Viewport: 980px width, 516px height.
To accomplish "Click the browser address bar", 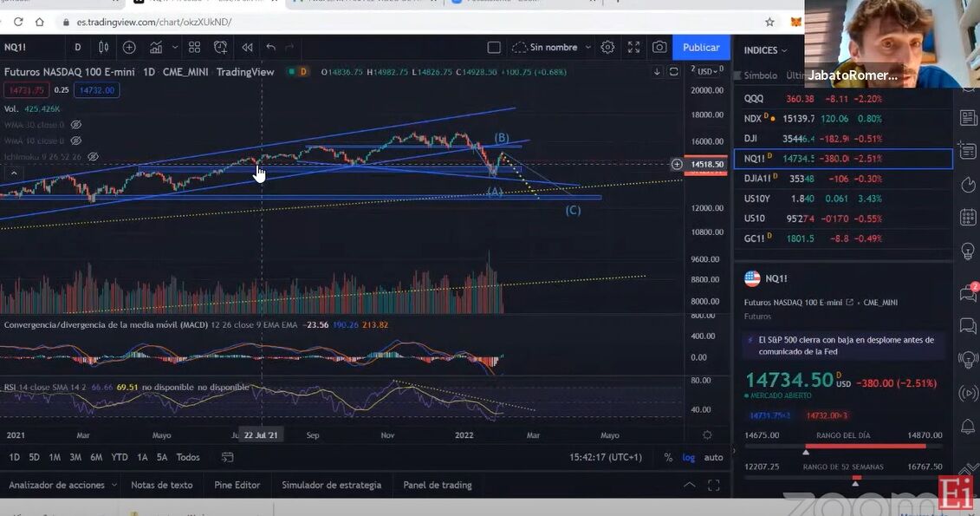I will [x=412, y=22].
